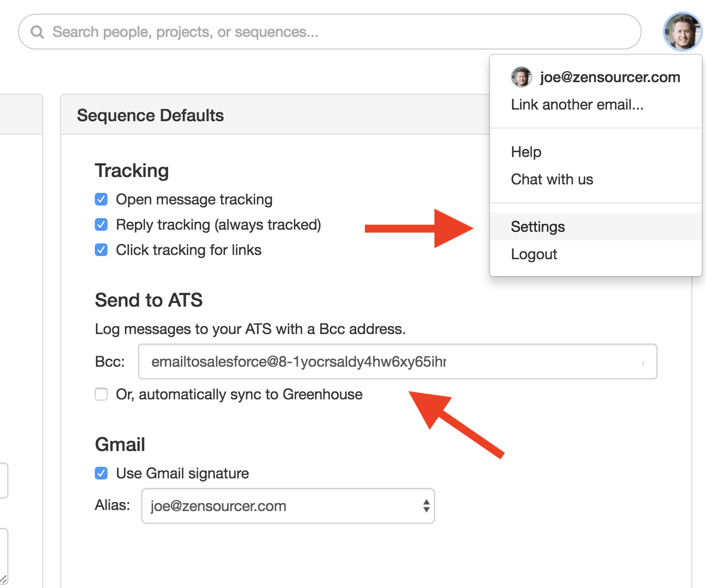This screenshot has height=588, width=706.
Task: Open Help from the account menu
Action: (526, 152)
